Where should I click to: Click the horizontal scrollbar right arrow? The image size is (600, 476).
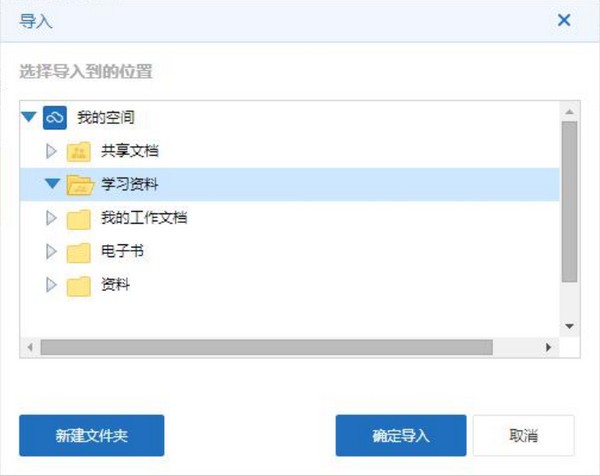548,347
